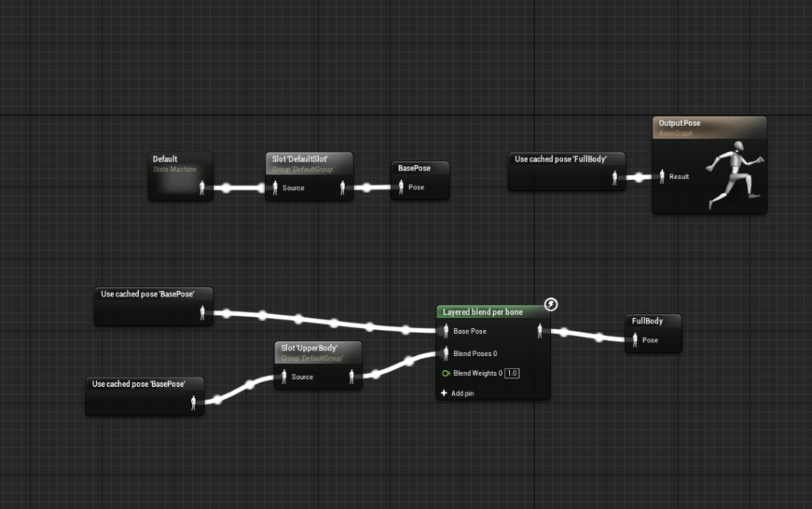812x509 pixels.
Task: Select the Output Pose node running figure thumbnail
Action: 733,176
